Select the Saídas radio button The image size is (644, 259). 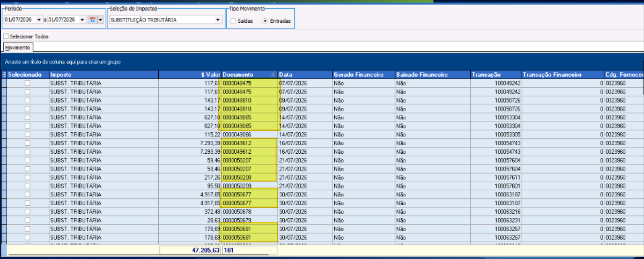(233, 21)
